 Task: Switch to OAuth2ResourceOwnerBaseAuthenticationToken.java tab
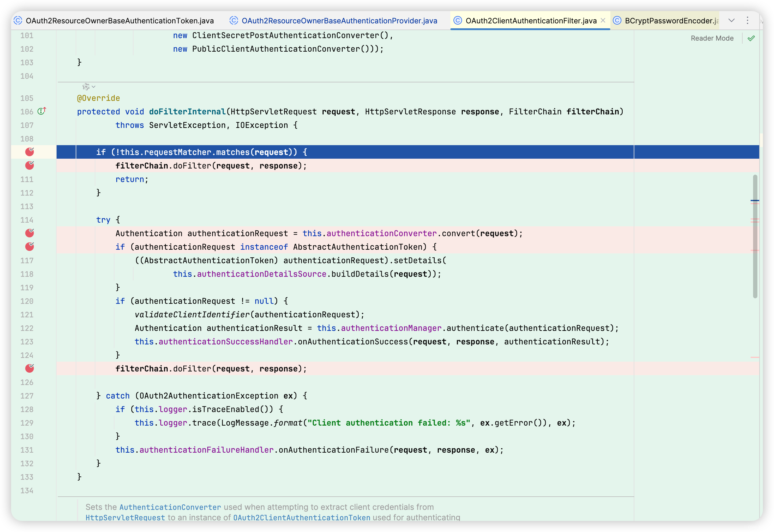tap(120, 21)
